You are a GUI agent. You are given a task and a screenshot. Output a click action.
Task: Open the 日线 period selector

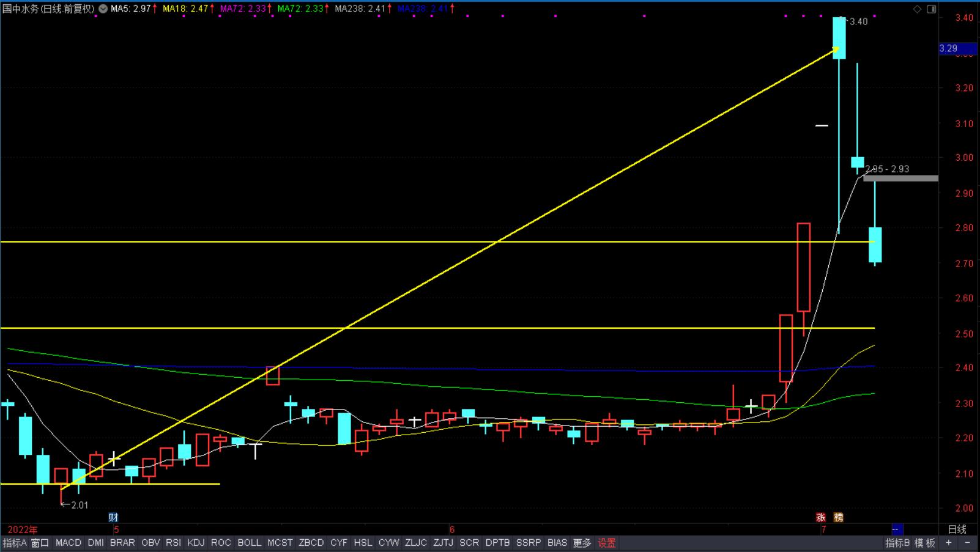point(957,529)
